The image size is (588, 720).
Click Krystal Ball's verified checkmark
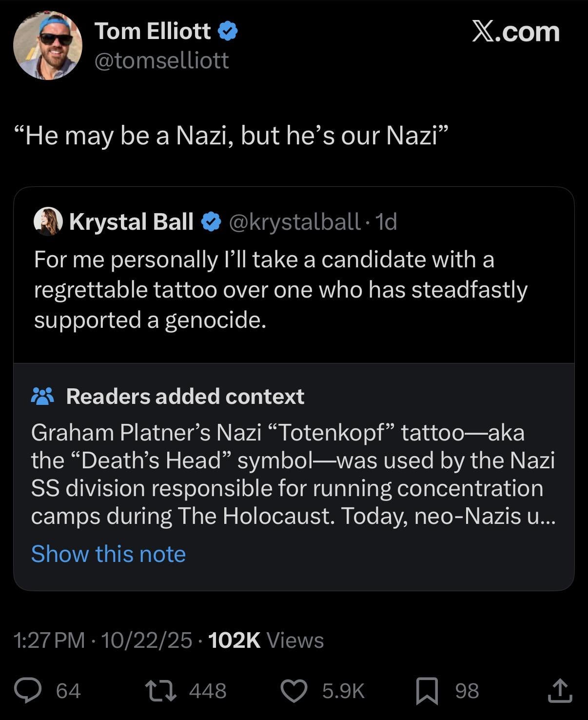(x=211, y=222)
